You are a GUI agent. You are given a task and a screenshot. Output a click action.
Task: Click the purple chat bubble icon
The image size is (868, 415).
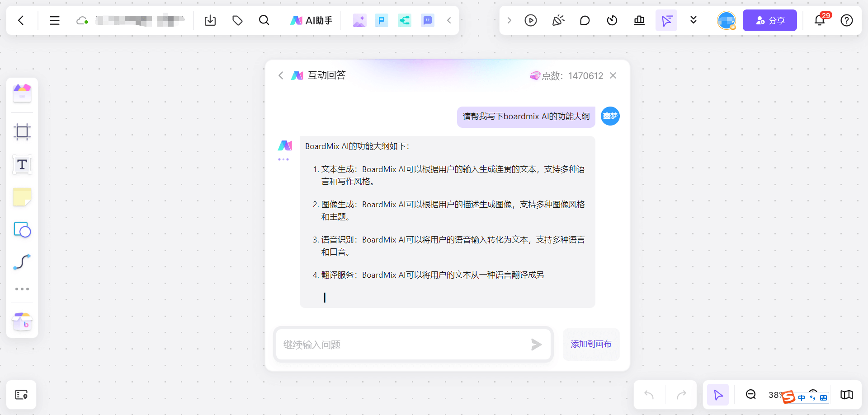(x=428, y=20)
